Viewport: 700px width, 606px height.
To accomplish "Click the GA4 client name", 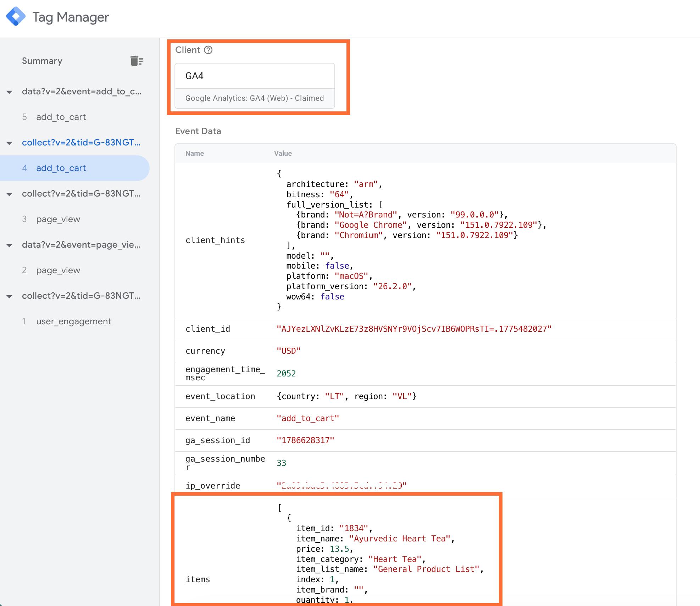I will click(x=194, y=76).
